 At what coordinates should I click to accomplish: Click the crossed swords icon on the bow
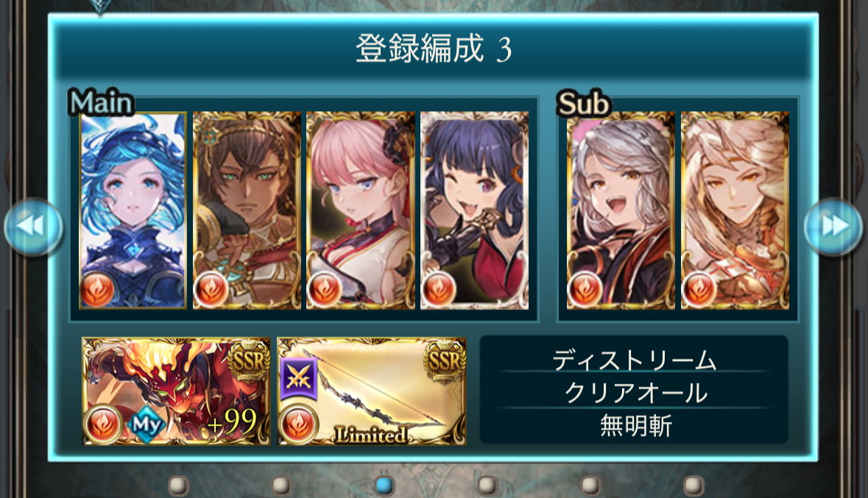point(299,379)
